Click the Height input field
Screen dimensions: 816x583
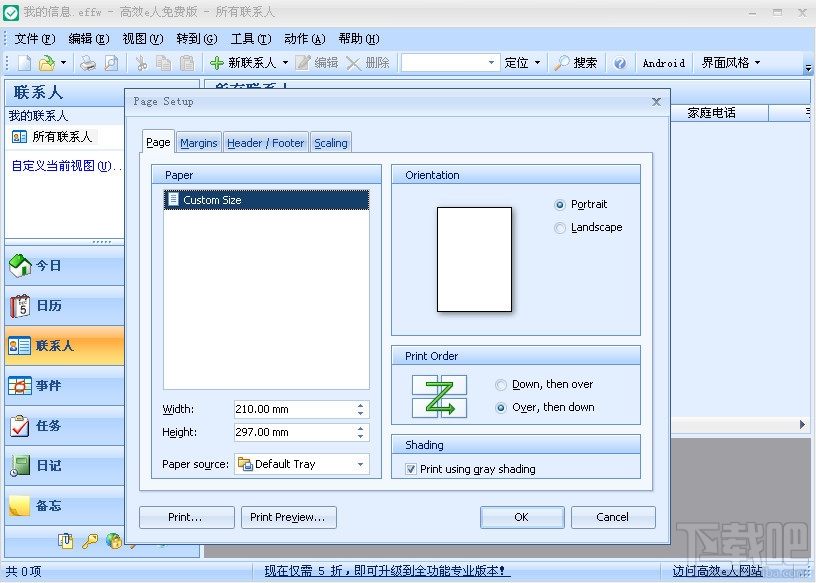(x=294, y=432)
